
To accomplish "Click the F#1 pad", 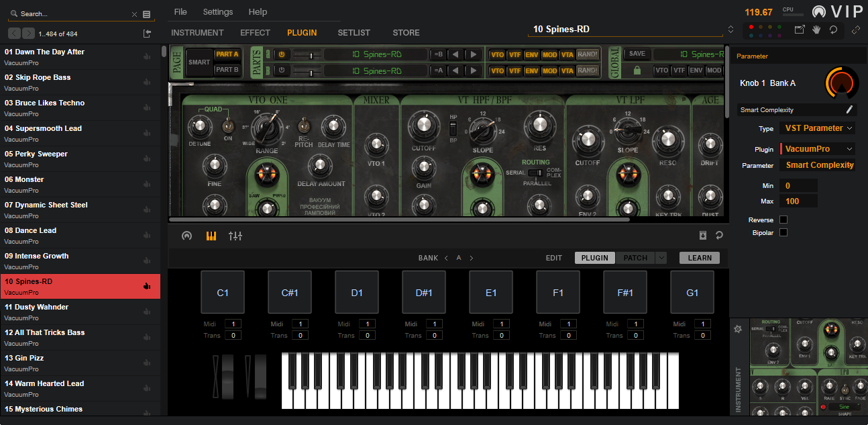I will [x=625, y=293].
